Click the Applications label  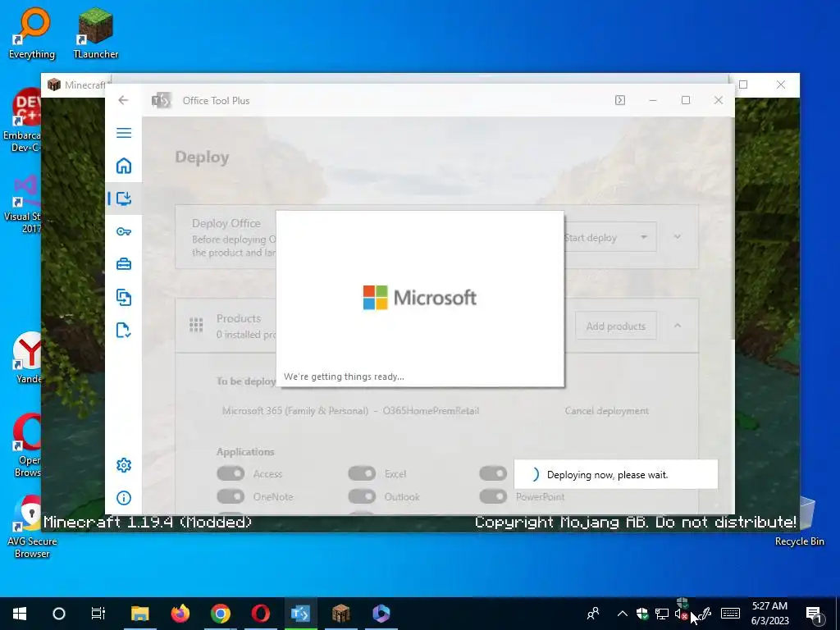(x=245, y=452)
